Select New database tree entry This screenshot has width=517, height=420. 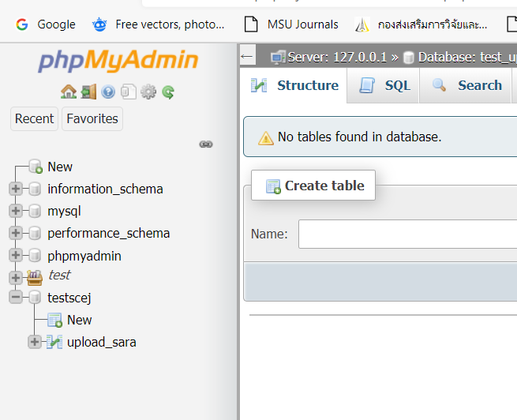[60, 167]
